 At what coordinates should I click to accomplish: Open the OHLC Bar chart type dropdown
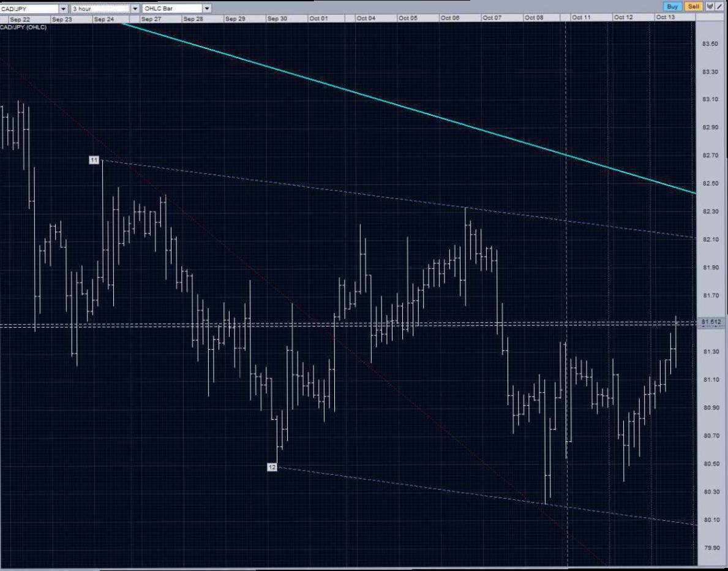(207, 9)
